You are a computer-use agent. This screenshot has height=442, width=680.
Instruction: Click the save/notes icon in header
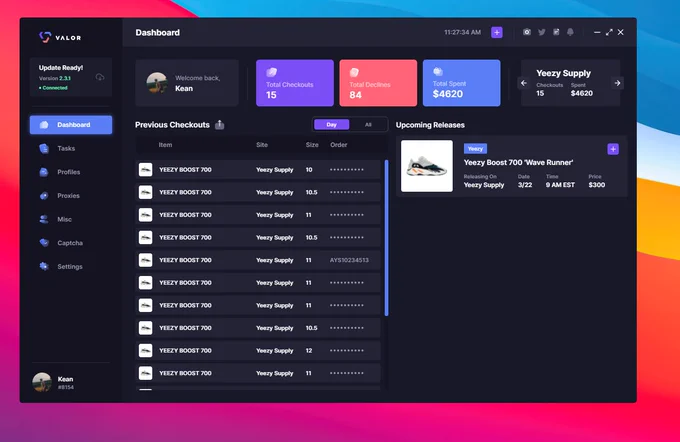[x=556, y=32]
